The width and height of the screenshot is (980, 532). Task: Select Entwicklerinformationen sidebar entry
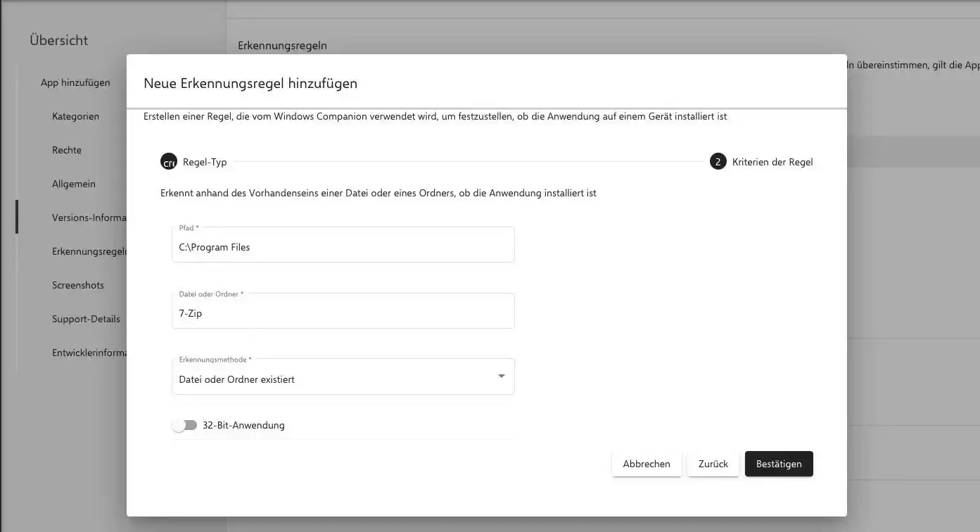coord(89,353)
